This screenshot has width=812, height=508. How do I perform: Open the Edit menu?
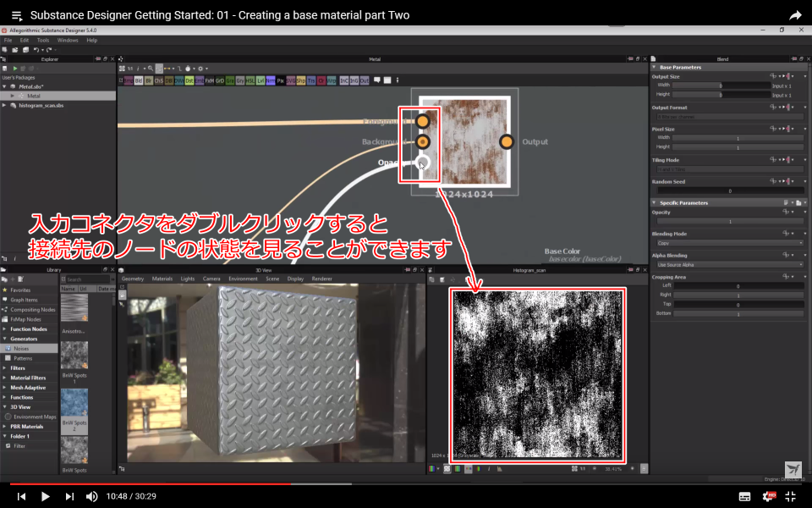point(25,40)
